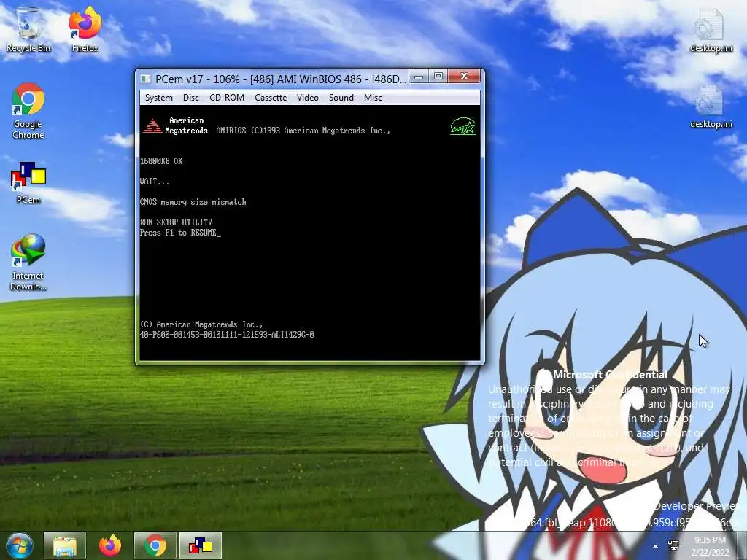Minimize the PCem window
The image size is (747, 560).
point(418,76)
